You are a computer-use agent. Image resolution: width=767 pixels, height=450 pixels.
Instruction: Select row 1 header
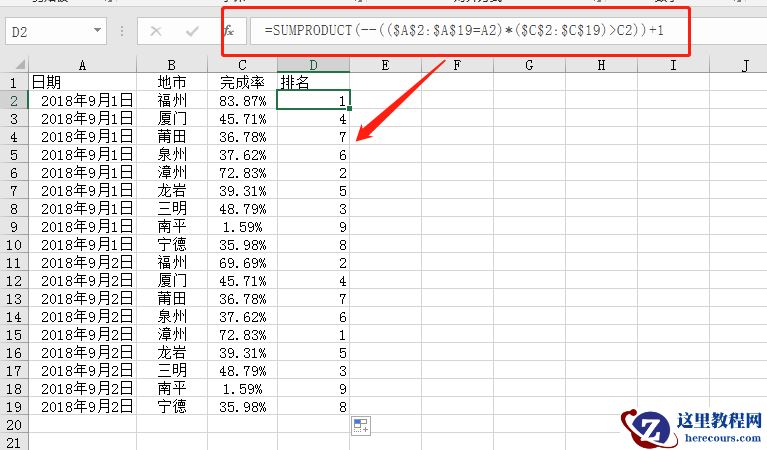[14, 82]
